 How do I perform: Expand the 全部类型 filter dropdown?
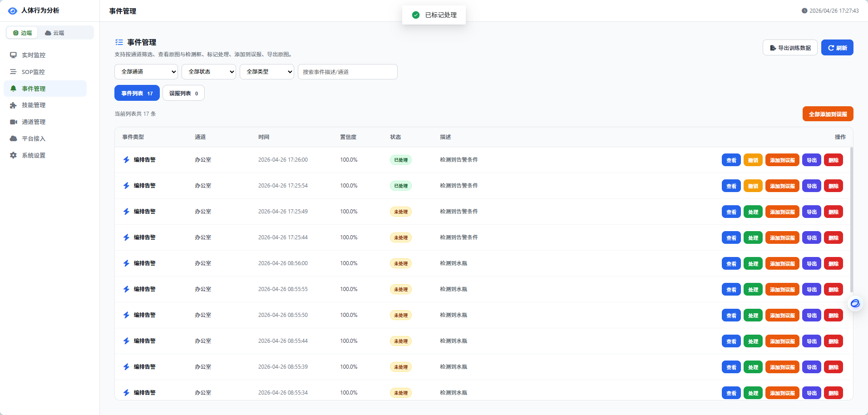click(267, 72)
